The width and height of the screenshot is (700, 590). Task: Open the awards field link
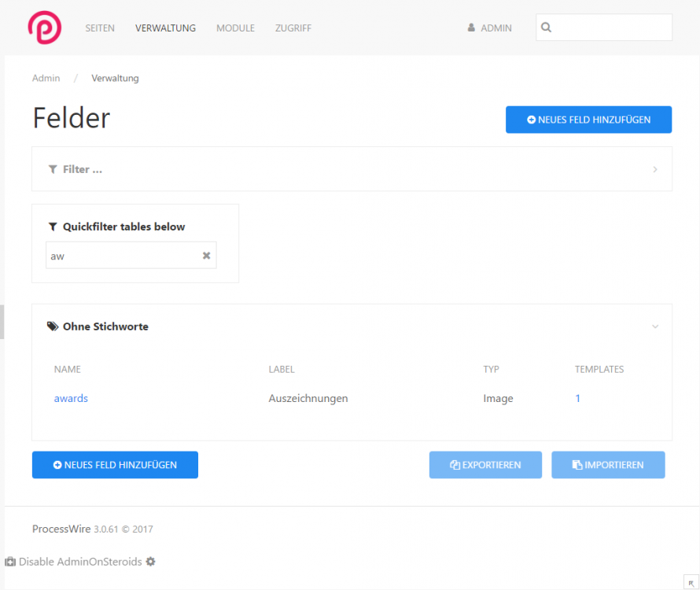click(71, 398)
